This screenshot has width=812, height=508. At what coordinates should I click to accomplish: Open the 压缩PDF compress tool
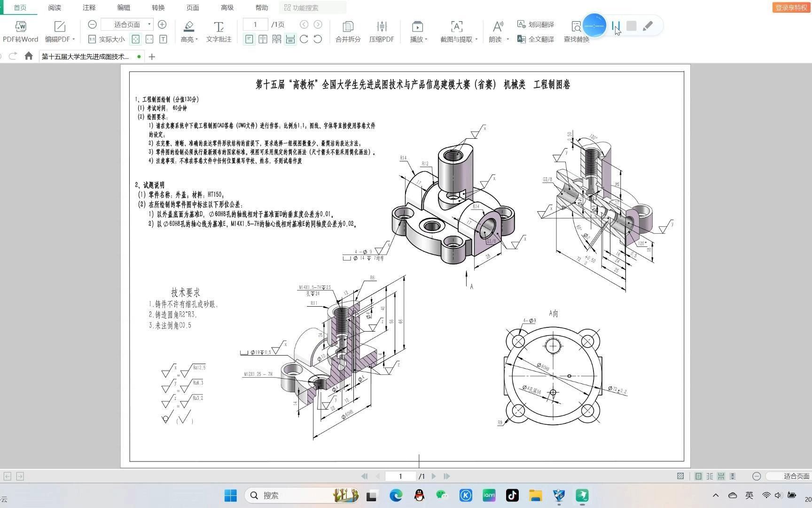(x=382, y=32)
